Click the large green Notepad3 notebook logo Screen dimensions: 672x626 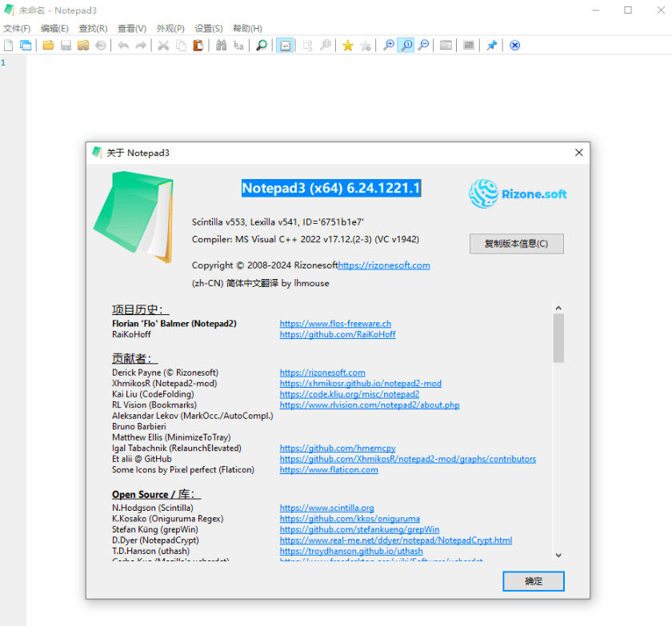pos(134,217)
